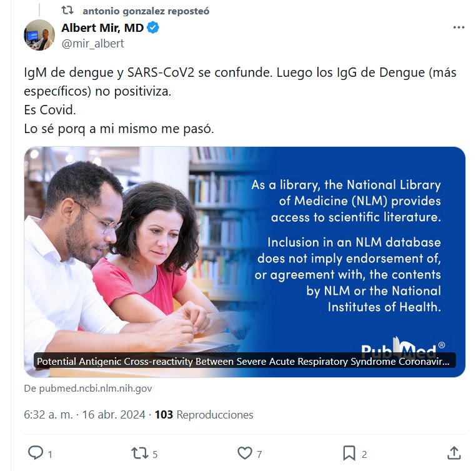Click the 103 Reproducciones view count
Screen dimensions: 476x471
(x=204, y=415)
